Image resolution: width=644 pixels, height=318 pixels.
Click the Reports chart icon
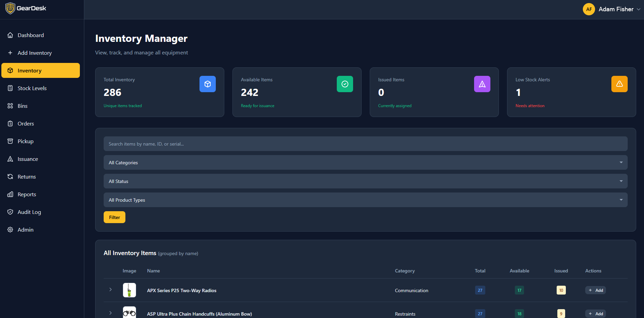(11, 194)
